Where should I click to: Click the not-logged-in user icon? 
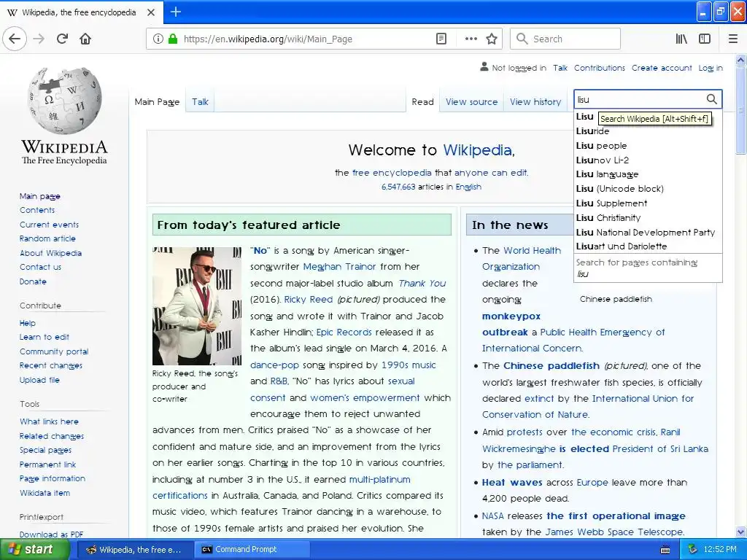484,67
